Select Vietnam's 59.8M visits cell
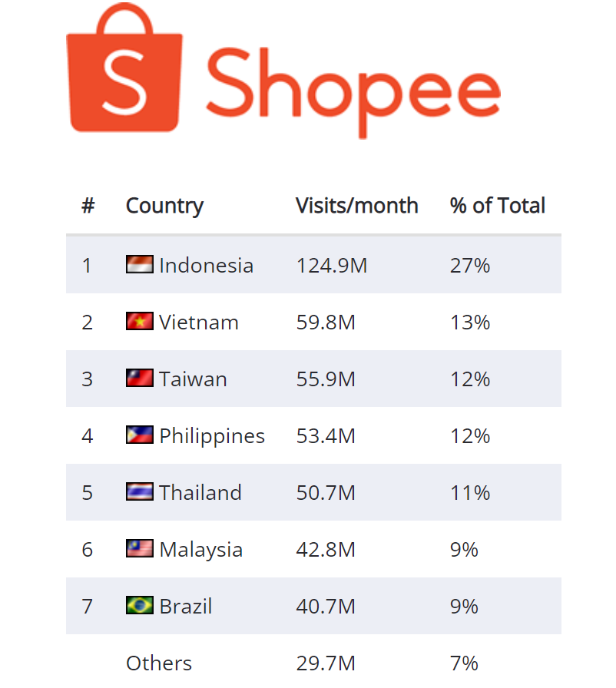Image resolution: width=616 pixels, height=688 pixels. (326, 322)
